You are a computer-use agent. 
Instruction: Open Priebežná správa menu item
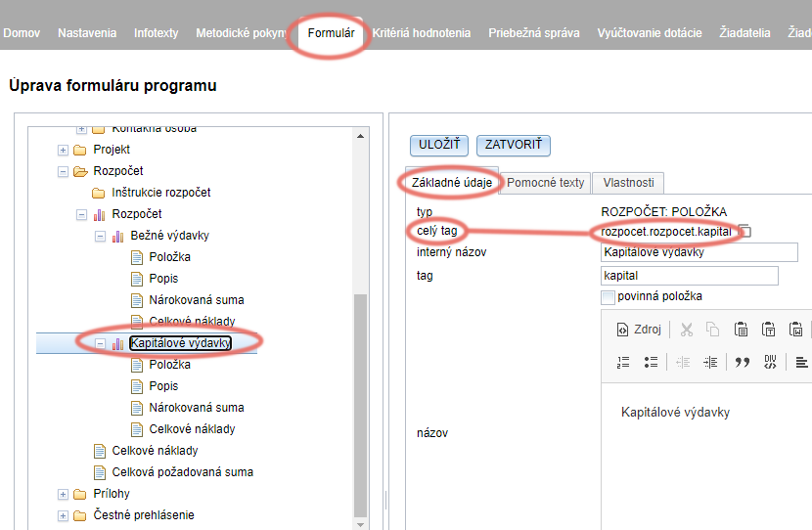click(x=534, y=33)
